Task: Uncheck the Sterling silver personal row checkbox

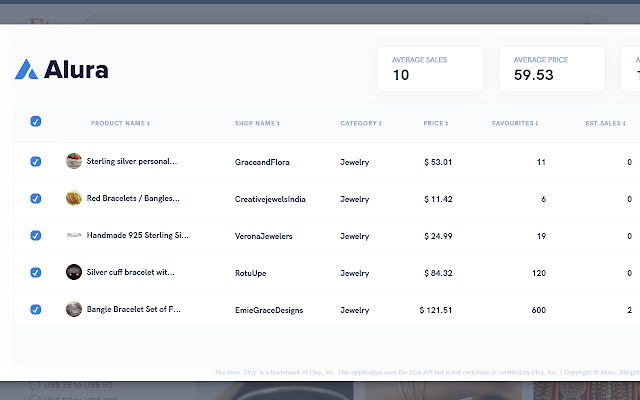Action: (36, 162)
